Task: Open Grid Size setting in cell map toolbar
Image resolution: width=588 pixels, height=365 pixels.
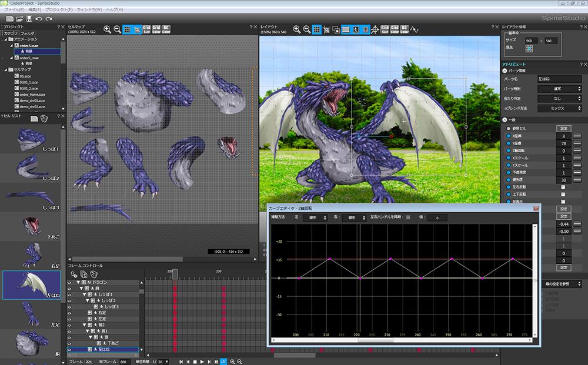Action: (x=146, y=29)
